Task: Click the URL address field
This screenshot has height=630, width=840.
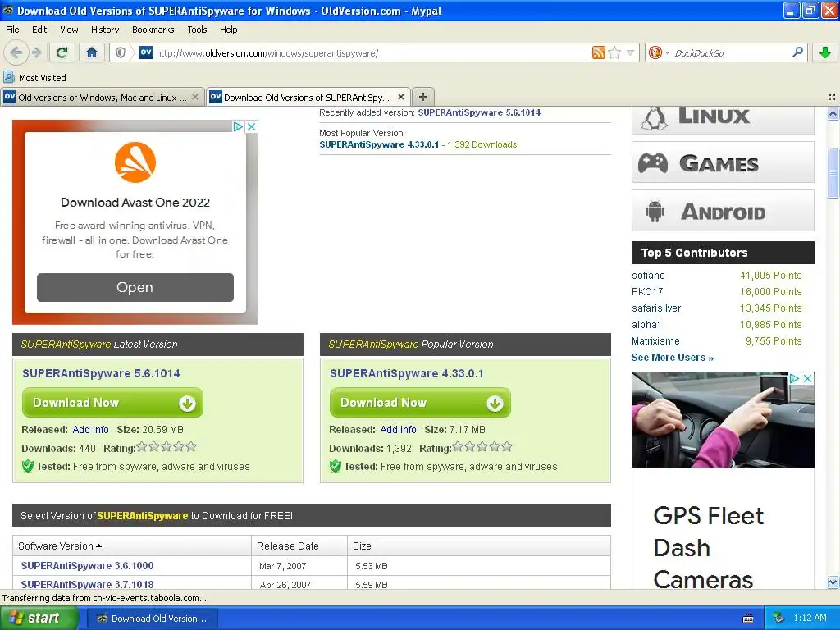Action: click(x=372, y=52)
